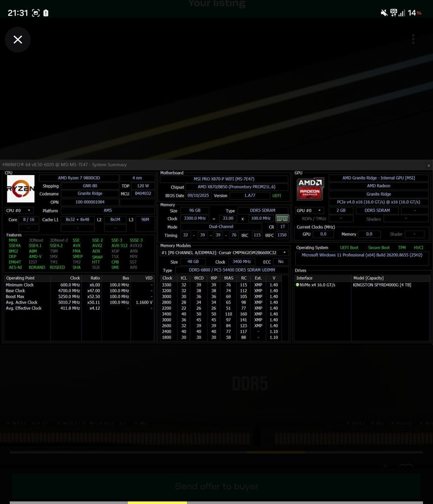Click the 8 / 16 core count value
The width and height of the screenshot is (433, 504).
tap(28, 220)
